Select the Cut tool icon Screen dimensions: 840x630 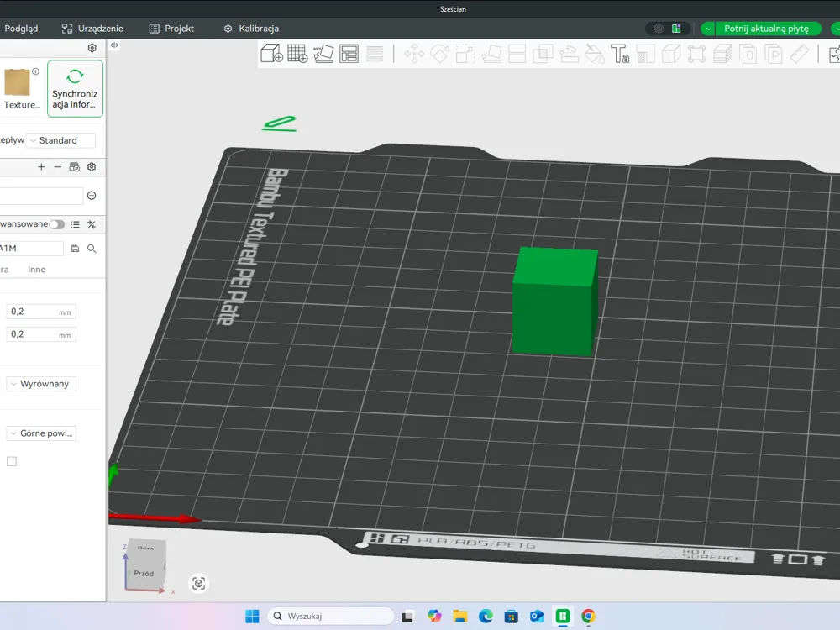517,54
